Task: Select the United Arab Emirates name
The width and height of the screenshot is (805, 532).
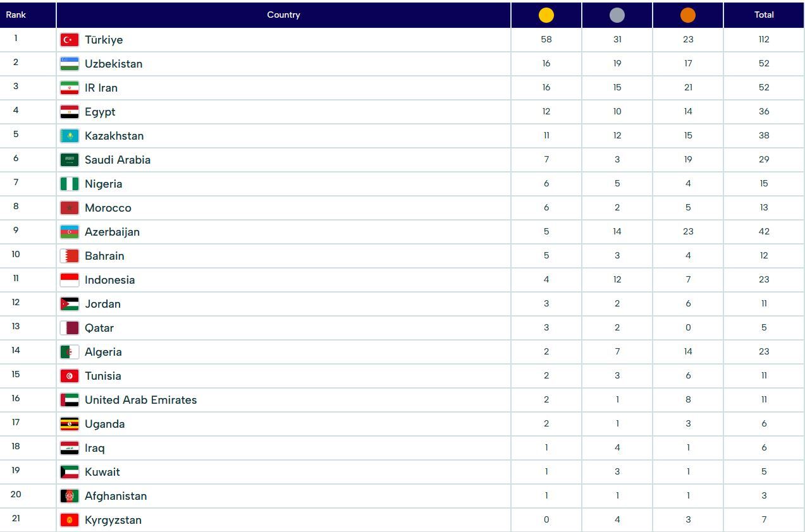Action: (x=140, y=400)
